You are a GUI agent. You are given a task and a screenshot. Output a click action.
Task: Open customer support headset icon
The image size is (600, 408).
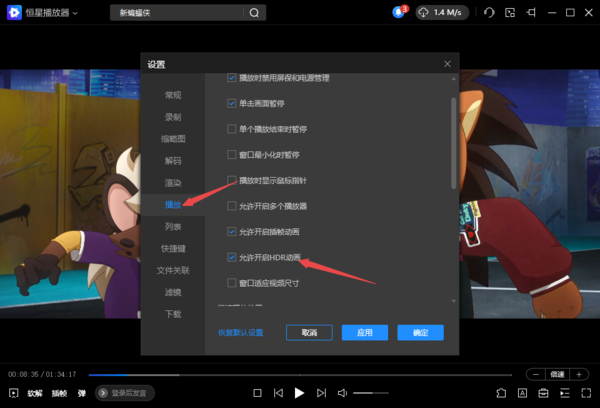489,13
